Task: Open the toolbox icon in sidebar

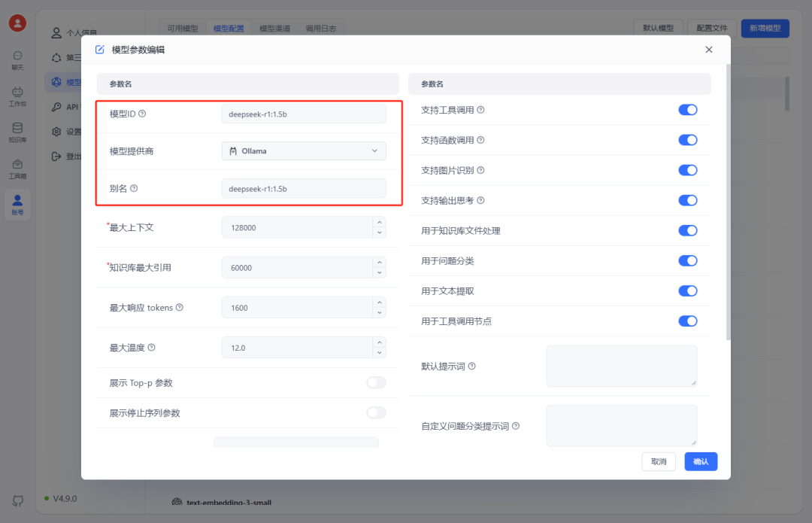Action: click(x=17, y=164)
